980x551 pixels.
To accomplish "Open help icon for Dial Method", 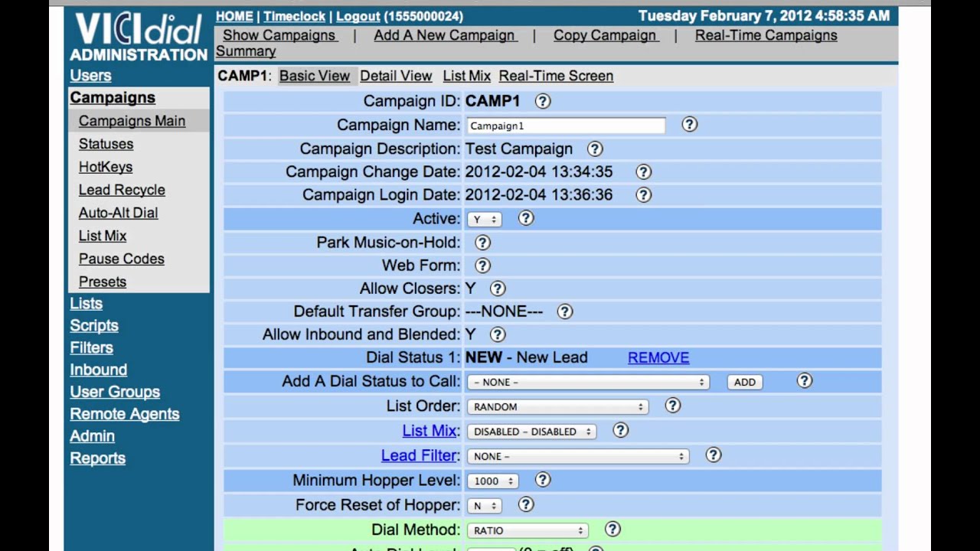I will click(612, 529).
